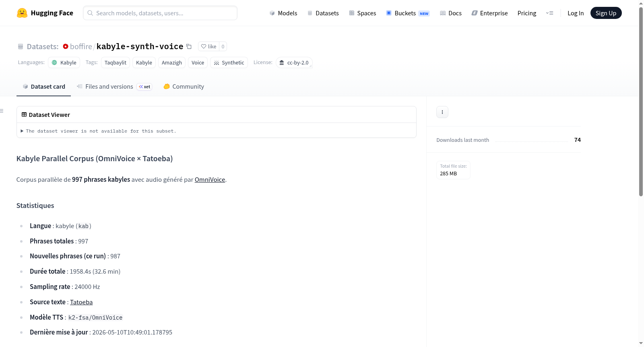Switch to Files and versions tab
Image resolution: width=644 pixels, height=347 pixels.
click(x=114, y=87)
